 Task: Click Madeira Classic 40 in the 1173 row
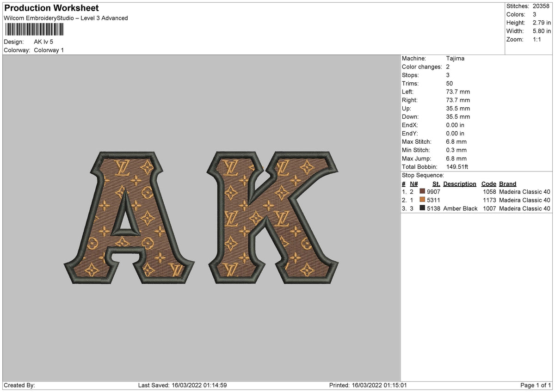(x=524, y=200)
